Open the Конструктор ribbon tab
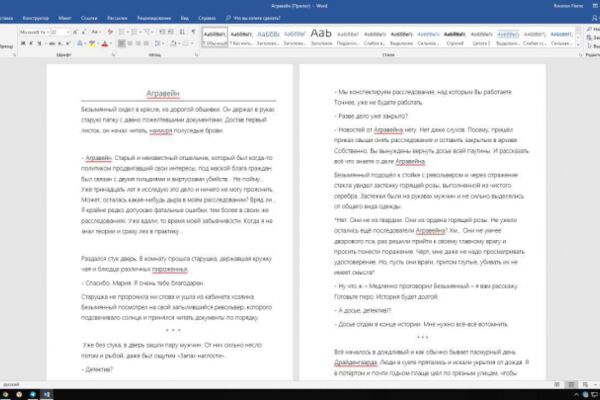Image resolution: width=600 pixels, height=400 pixels. point(36,18)
